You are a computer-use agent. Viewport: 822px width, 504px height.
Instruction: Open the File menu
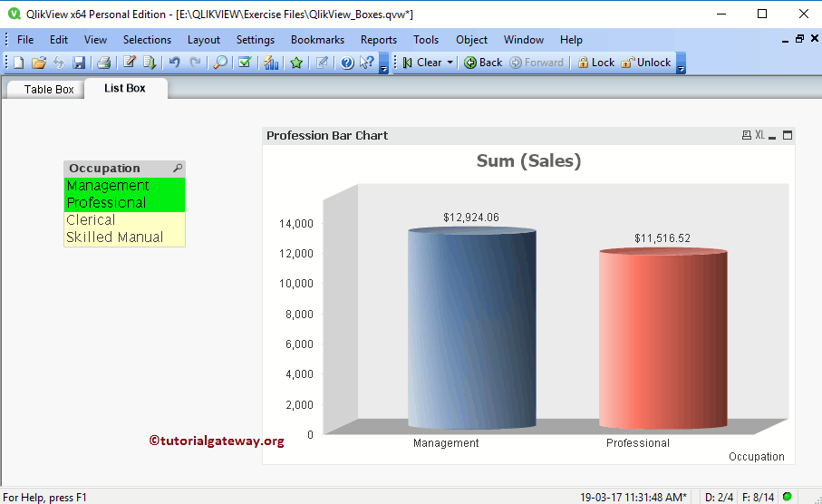[x=25, y=40]
